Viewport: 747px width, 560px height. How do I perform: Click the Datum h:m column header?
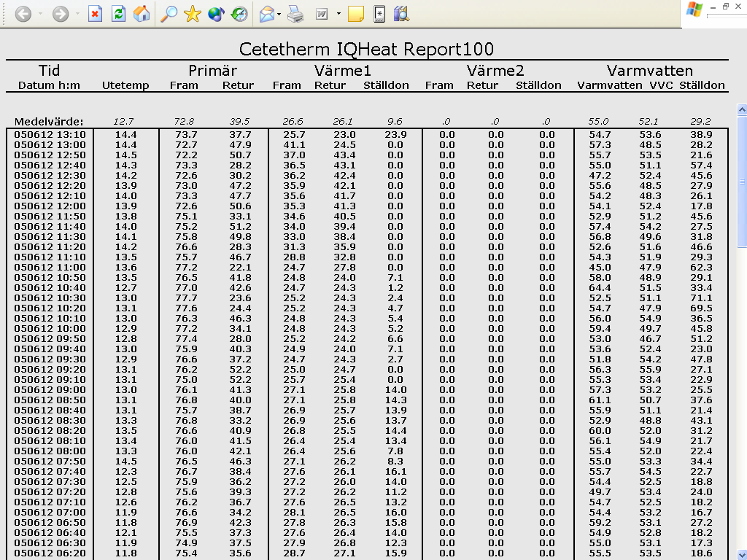(x=49, y=85)
